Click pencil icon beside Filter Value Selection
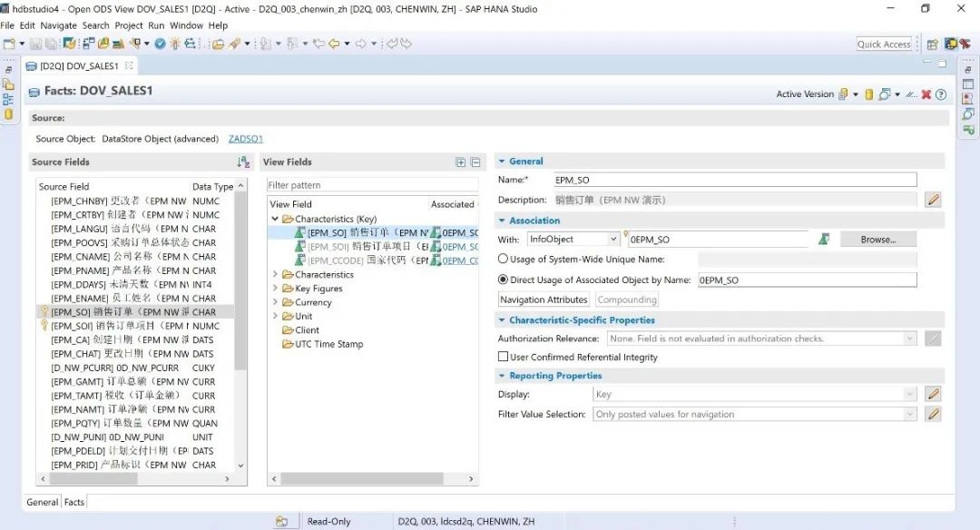 [x=933, y=414]
